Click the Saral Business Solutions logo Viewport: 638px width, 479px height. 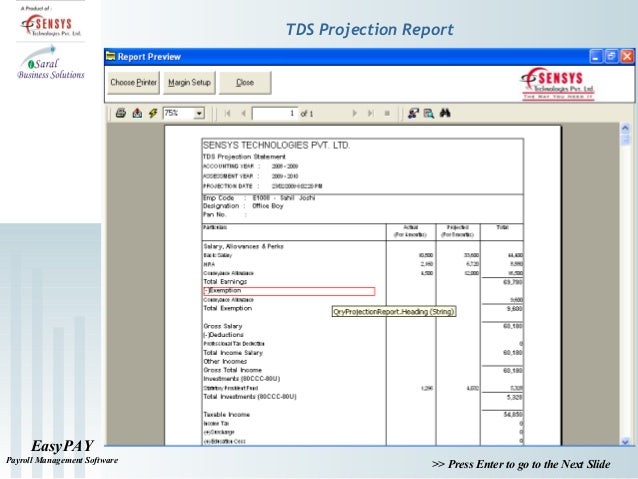50,63
